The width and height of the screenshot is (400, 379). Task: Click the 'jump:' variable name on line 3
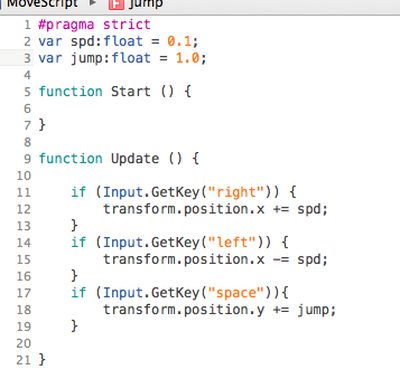point(90,59)
